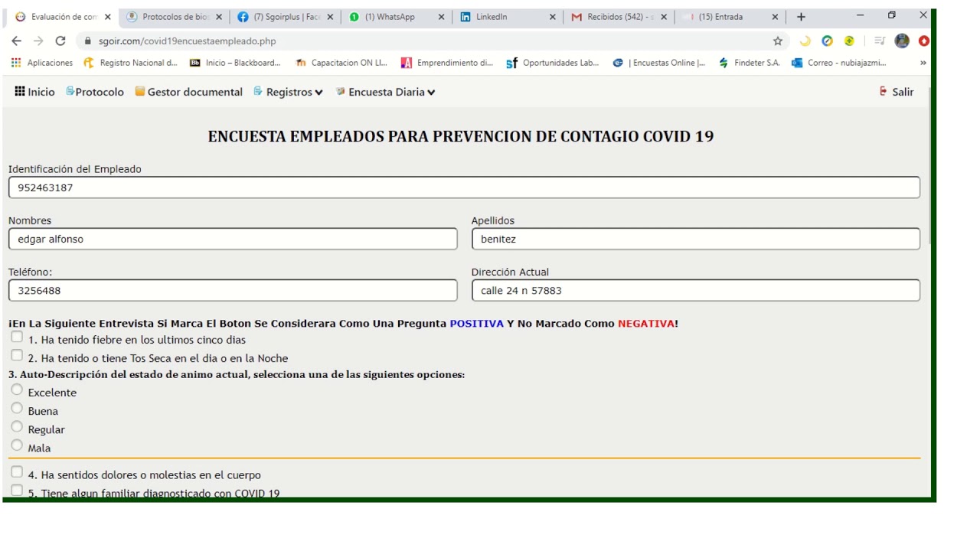Open Gestor documental page
Viewport: 980px width, 551px height.
click(188, 92)
